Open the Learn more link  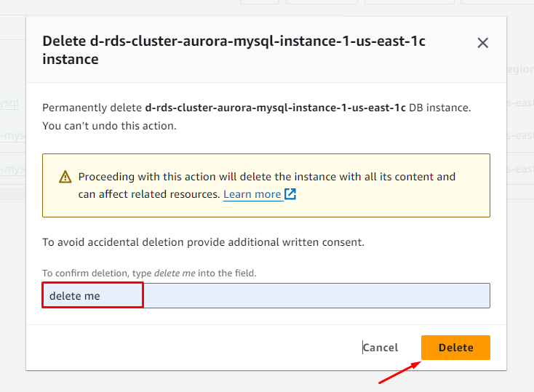(x=252, y=194)
